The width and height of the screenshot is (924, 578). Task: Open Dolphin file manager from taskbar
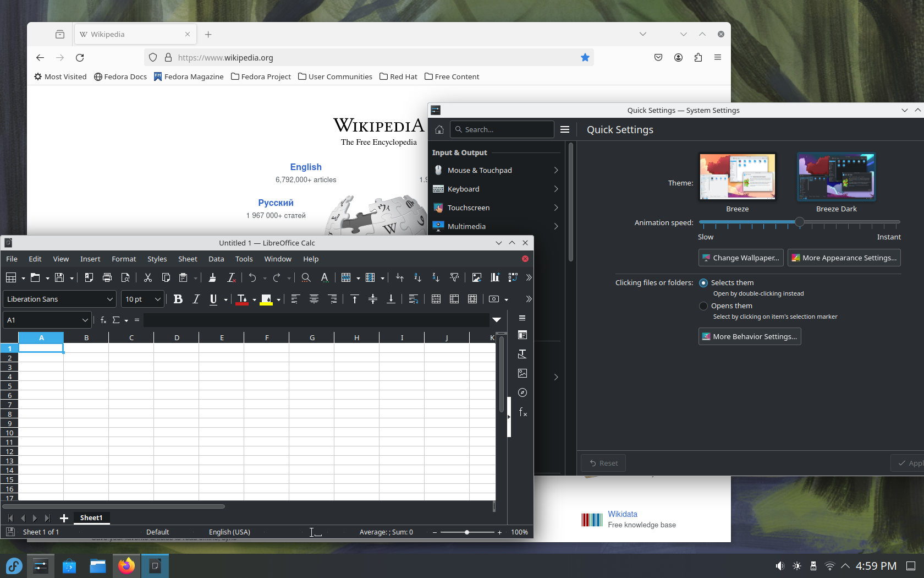pos(98,566)
